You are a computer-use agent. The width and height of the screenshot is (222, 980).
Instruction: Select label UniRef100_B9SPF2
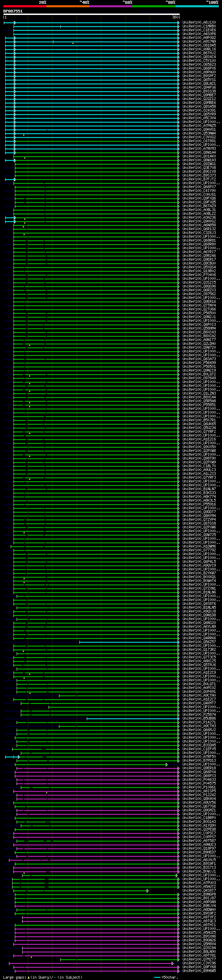pos(199,76)
